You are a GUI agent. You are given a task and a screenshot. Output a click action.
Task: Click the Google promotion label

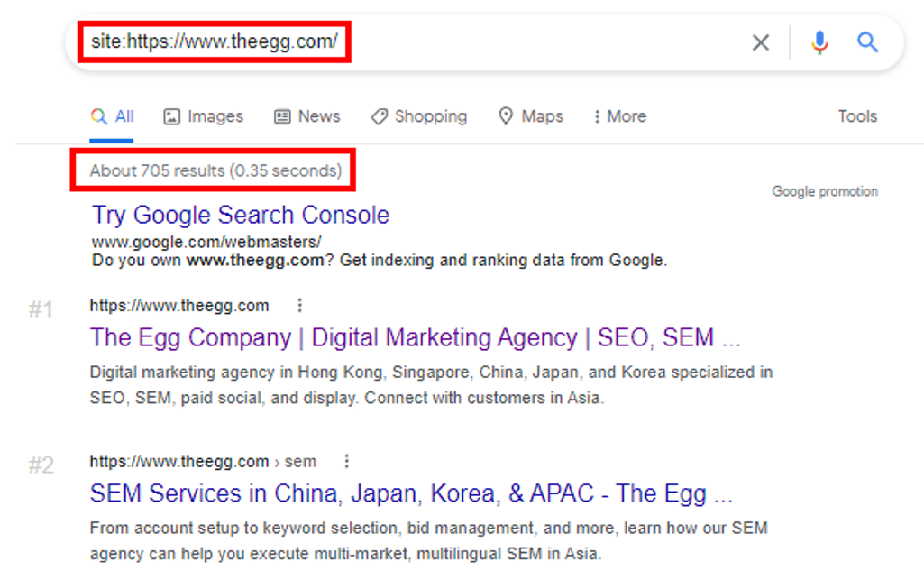click(825, 191)
